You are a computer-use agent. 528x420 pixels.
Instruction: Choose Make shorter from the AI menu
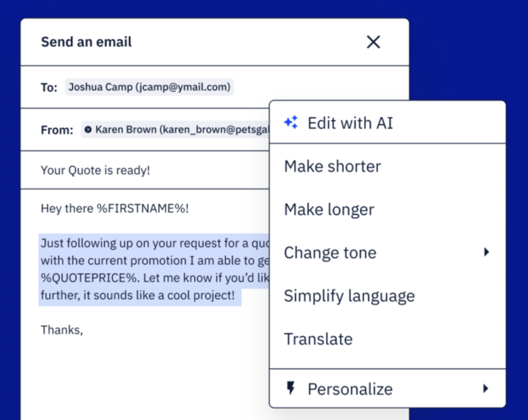332,166
